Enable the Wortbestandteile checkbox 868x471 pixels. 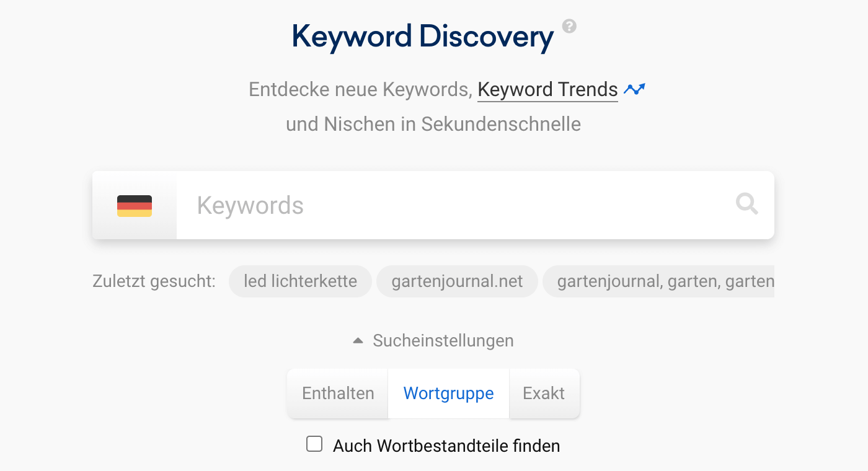315,444
